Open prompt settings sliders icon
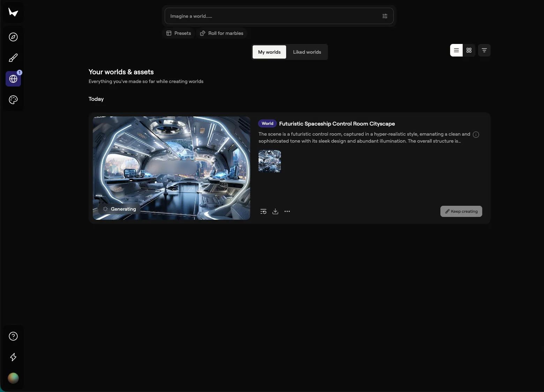The width and height of the screenshot is (544, 392). [385, 16]
